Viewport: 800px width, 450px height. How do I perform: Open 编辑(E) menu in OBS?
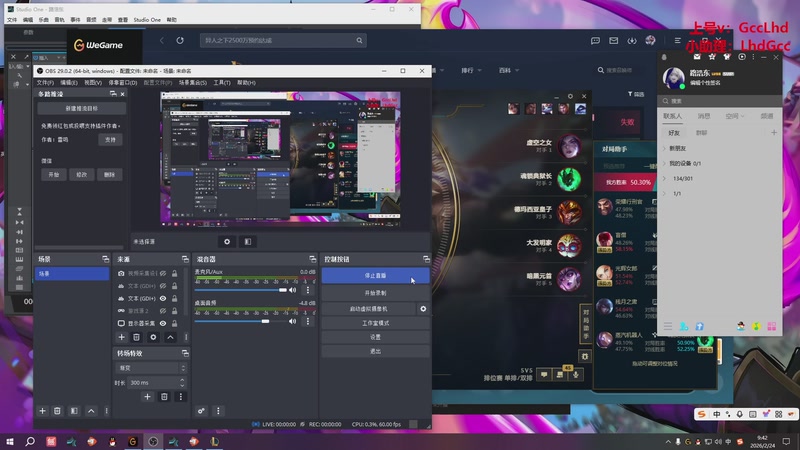(69, 83)
